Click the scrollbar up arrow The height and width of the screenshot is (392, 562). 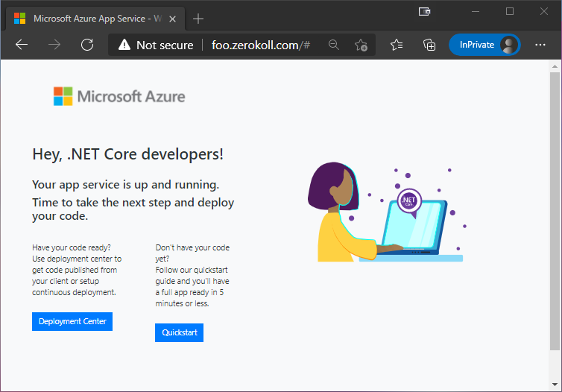(555, 66)
